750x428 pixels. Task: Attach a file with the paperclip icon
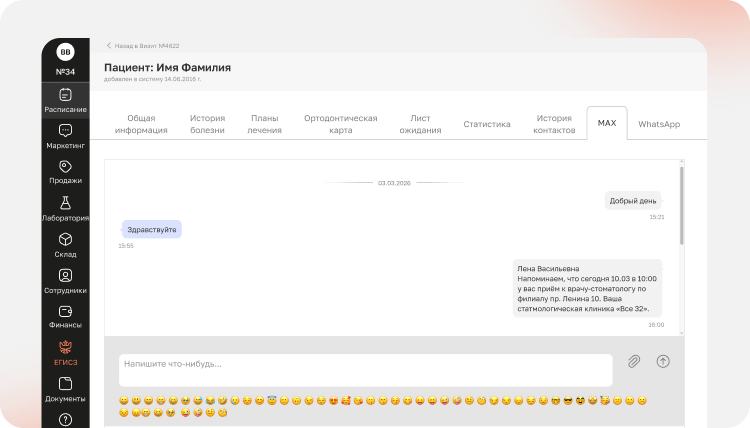634,362
